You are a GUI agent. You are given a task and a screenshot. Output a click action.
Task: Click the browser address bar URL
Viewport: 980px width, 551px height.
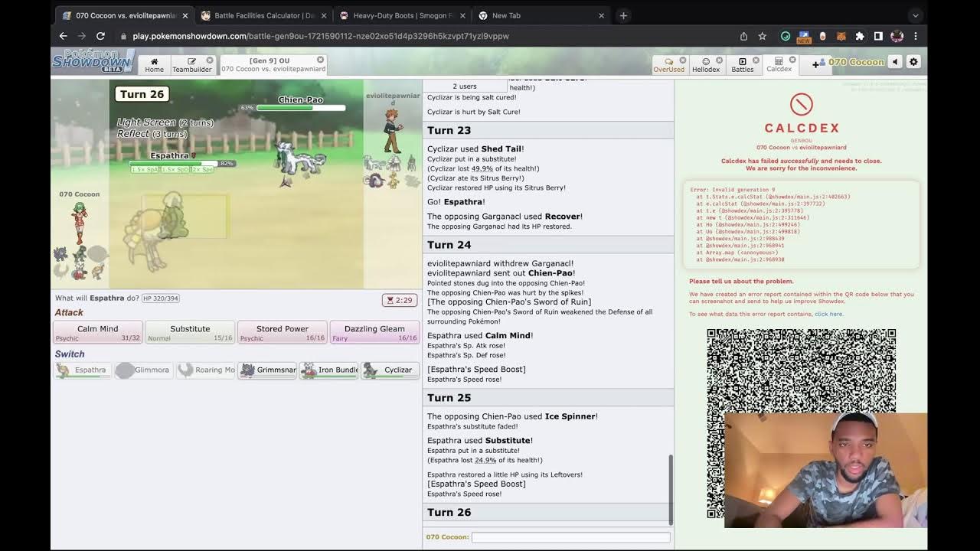321,36
